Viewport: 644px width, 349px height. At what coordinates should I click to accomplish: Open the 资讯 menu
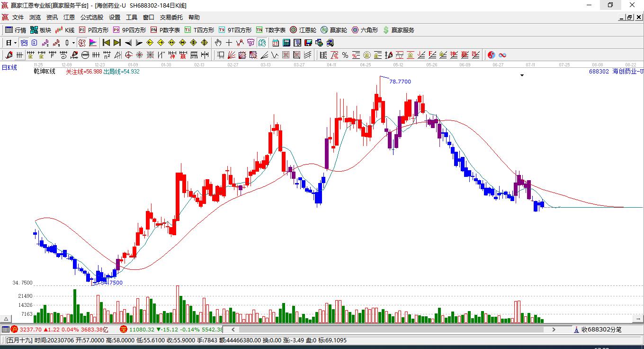(52, 18)
